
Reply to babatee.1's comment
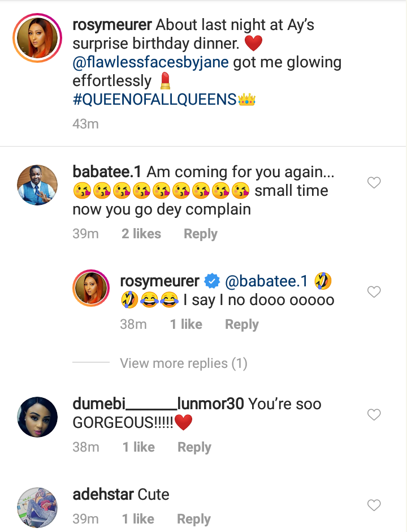click(x=201, y=234)
